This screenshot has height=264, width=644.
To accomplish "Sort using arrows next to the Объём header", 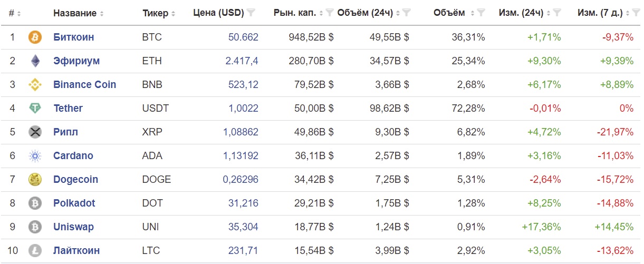I will 473,13.
